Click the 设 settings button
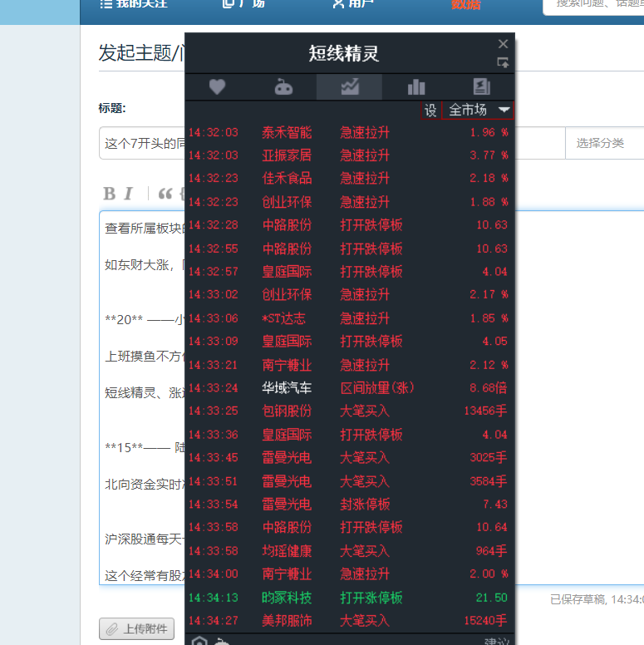The height and width of the screenshot is (645, 644). (430, 111)
